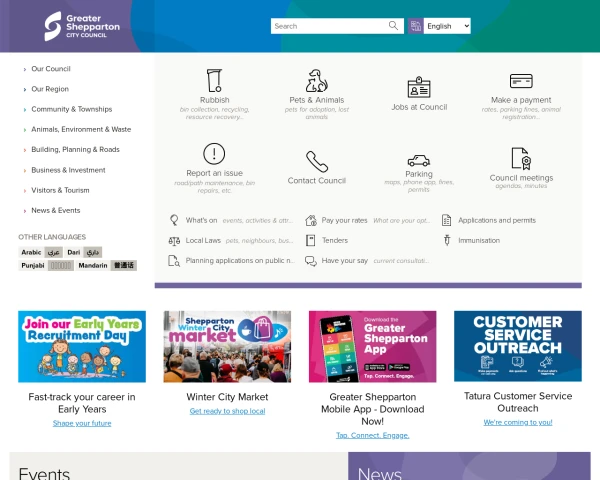Click the search magnifier icon
This screenshot has height=480, width=600.
[x=393, y=26]
